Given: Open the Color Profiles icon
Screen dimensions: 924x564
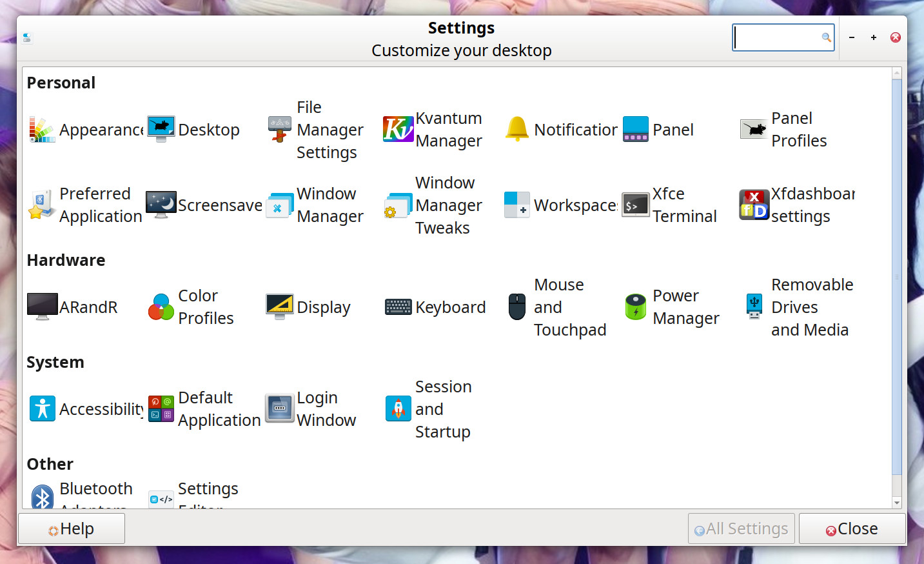Looking at the screenshot, I should pyautogui.click(x=161, y=307).
